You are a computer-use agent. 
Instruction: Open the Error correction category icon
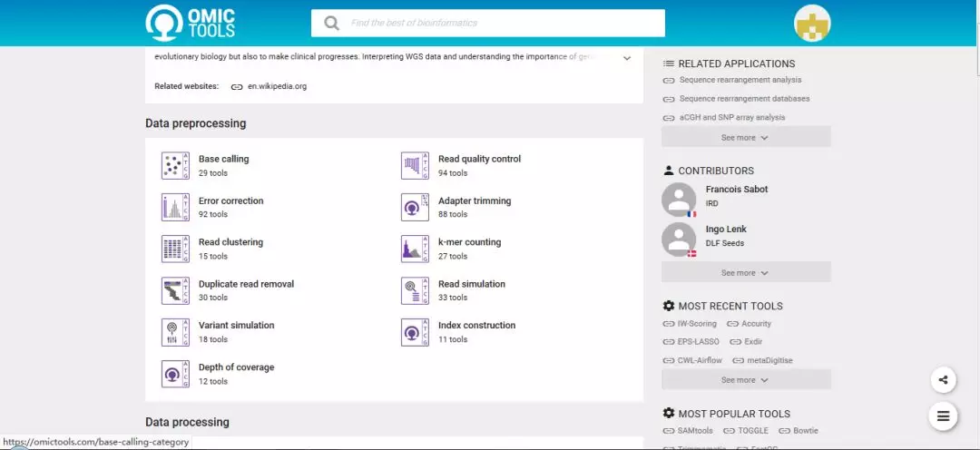(175, 207)
